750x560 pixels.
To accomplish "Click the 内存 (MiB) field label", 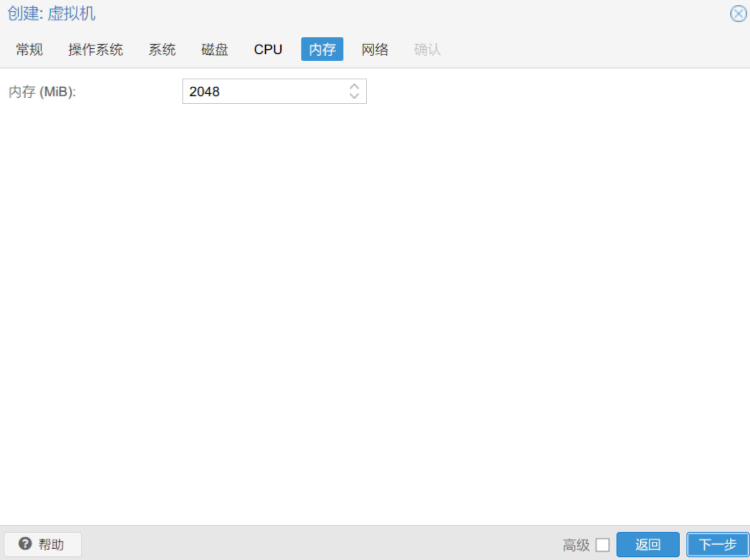I will (x=42, y=92).
